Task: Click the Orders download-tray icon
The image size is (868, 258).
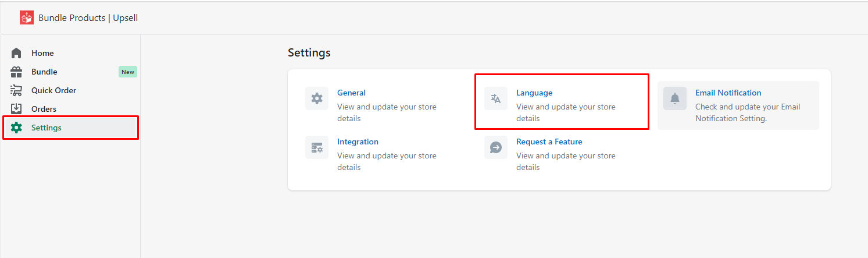Action: (16, 109)
